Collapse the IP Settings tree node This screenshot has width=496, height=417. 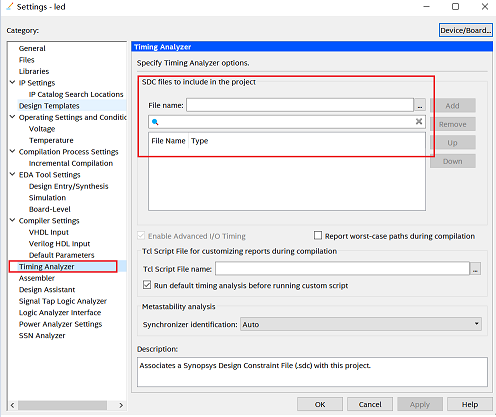pyautogui.click(x=12, y=82)
